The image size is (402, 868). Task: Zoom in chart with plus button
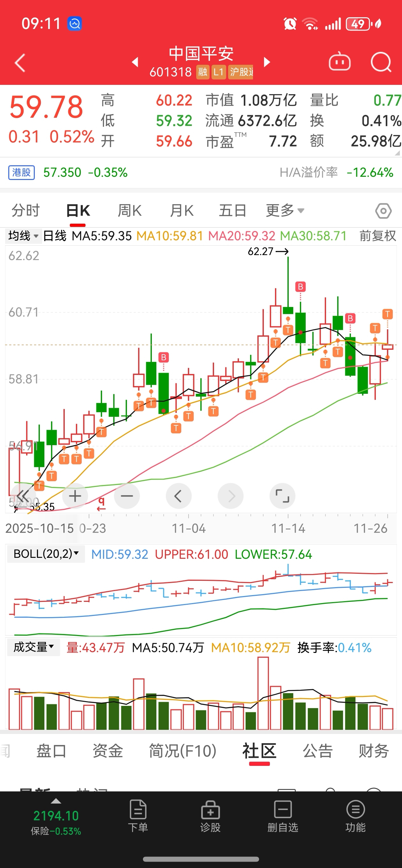75,496
